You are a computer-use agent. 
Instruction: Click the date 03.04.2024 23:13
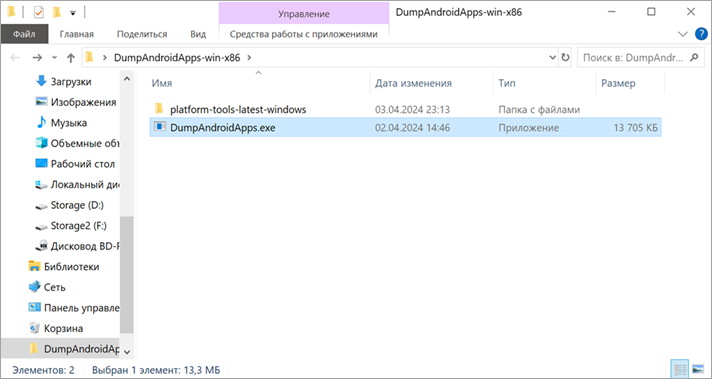[412, 109]
